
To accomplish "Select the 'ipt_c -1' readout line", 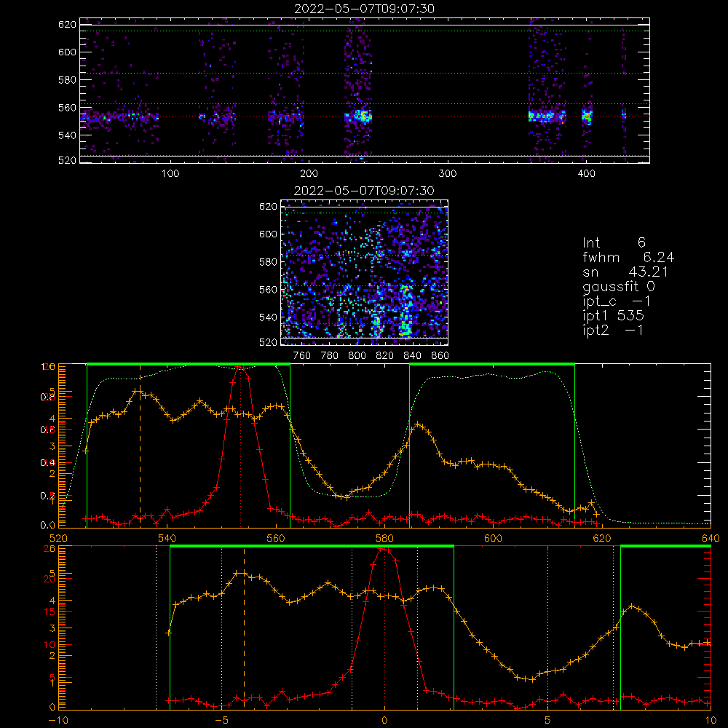I will pyautogui.click(x=617, y=301).
